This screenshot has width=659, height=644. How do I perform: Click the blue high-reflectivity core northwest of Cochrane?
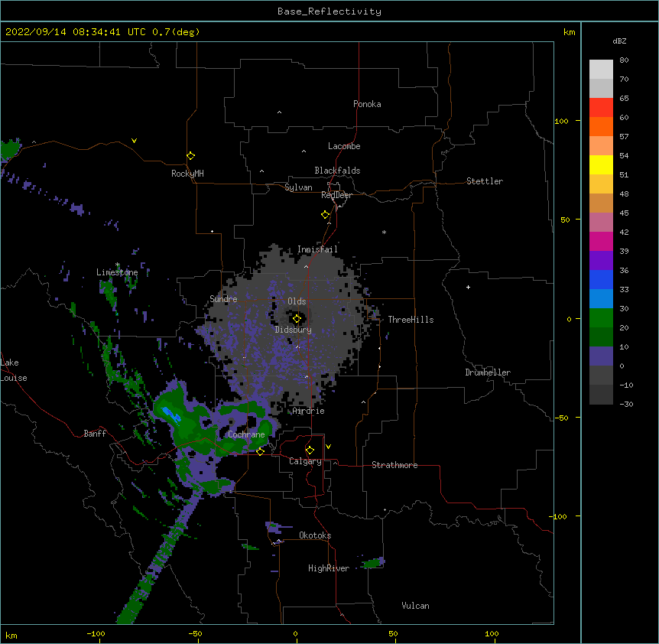171,414
